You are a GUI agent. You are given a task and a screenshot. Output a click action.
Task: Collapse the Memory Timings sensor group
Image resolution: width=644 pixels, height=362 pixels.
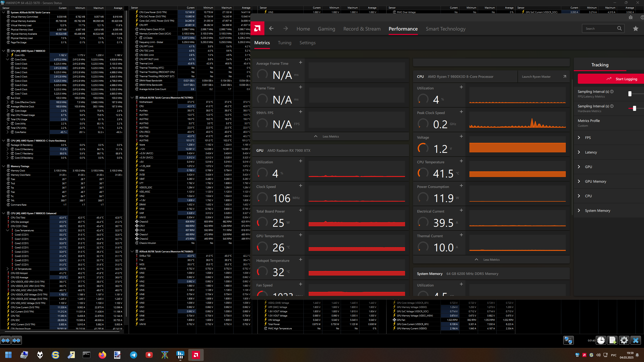coord(4,166)
